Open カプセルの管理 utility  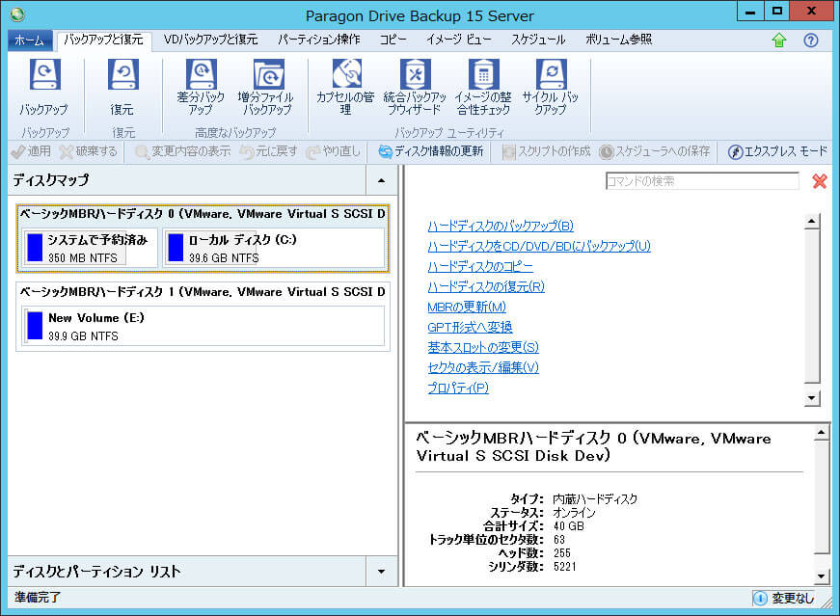pyautogui.click(x=345, y=88)
